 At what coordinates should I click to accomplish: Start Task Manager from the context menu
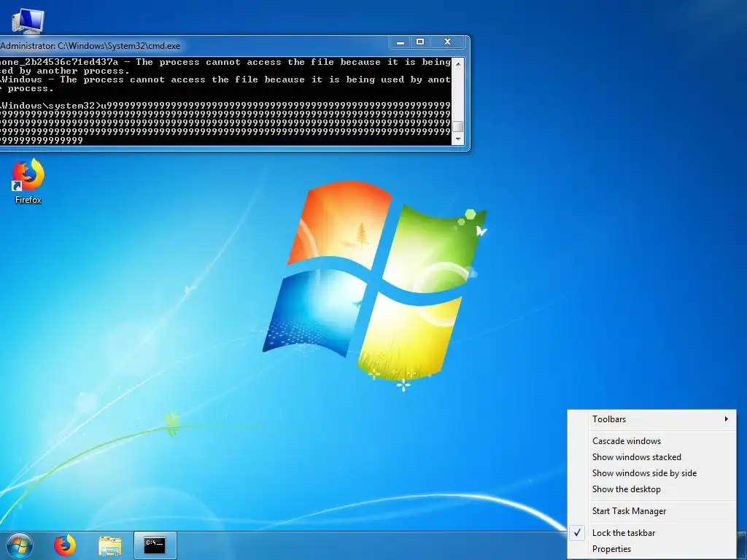pyautogui.click(x=651, y=511)
